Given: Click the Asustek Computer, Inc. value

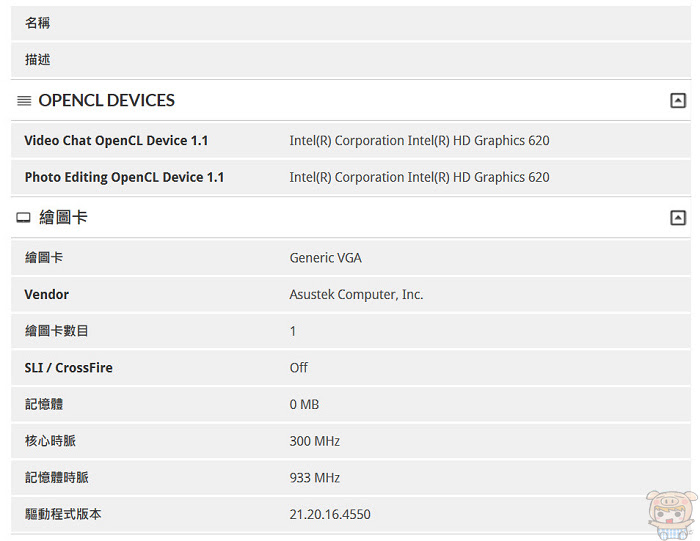Looking at the screenshot, I should pos(356,294).
